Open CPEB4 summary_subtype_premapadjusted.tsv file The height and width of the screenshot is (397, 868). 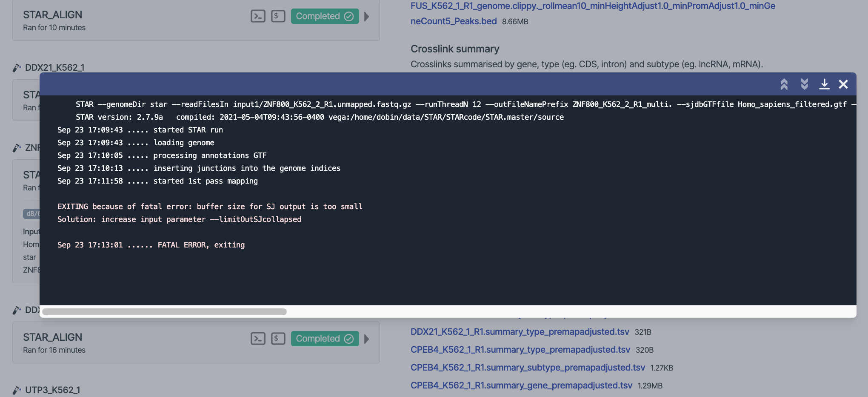point(528,368)
